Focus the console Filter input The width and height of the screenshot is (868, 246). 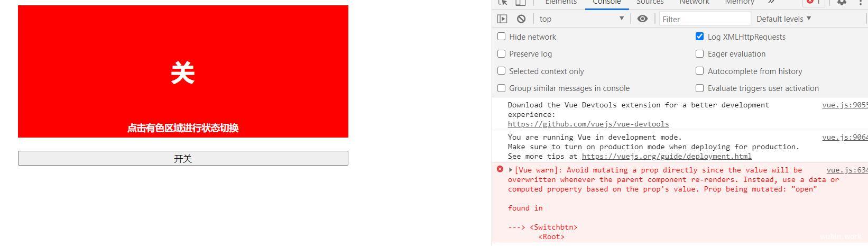705,19
